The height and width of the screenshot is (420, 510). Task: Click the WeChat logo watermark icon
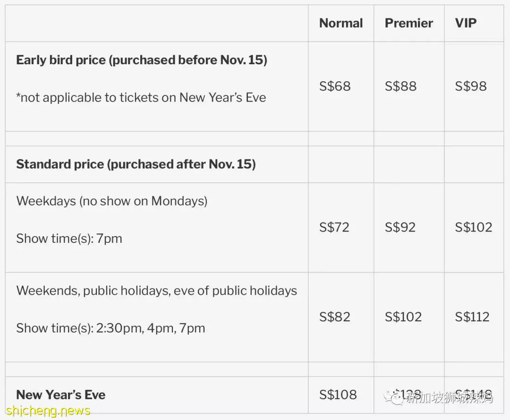tap(393, 397)
